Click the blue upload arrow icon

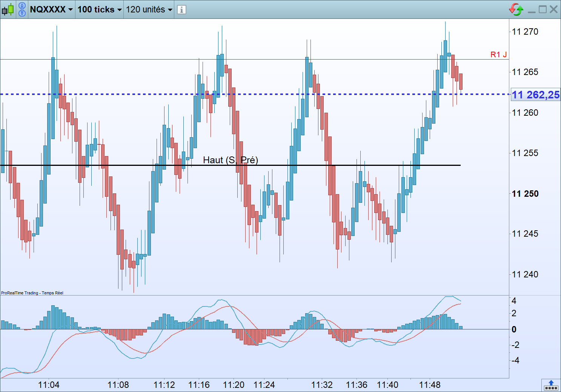pos(551,385)
